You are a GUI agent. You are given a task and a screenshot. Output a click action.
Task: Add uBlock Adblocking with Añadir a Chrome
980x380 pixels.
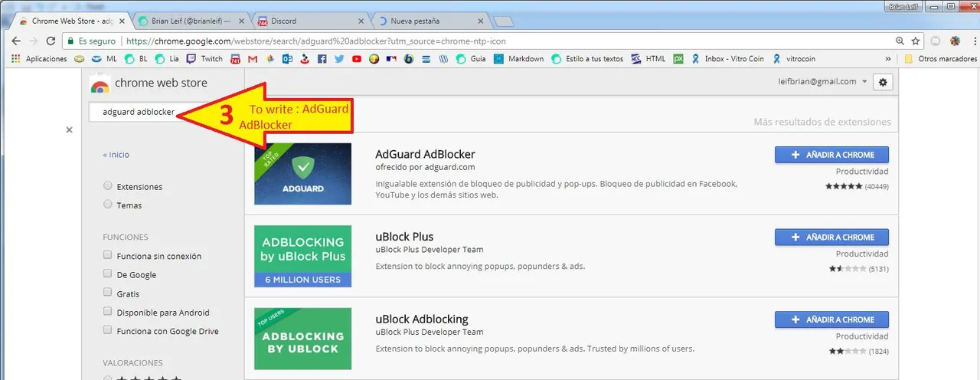[x=831, y=320]
